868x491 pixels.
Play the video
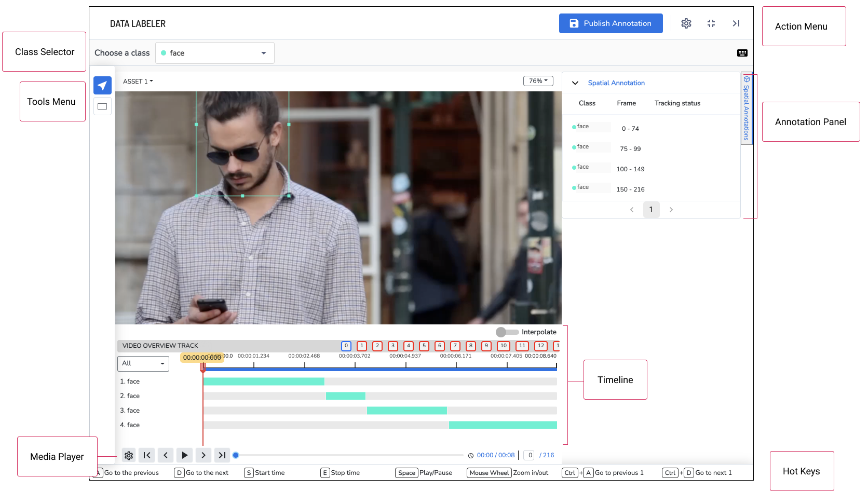pos(184,455)
